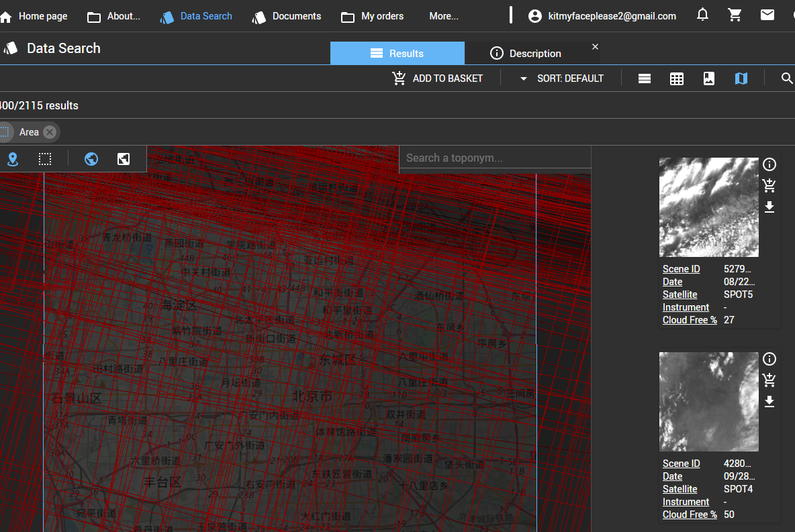Download the SPOT4 scene
This screenshot has width=795, height=532.
(769, 401)
